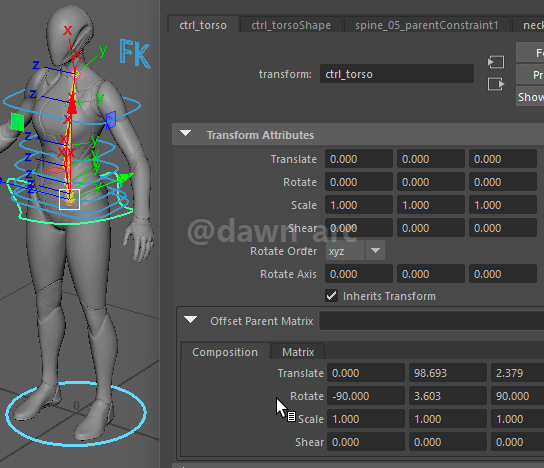Collapse the Offset Parent Matrix section
Screen dimensions: 544x468
[x=190, y=320]
